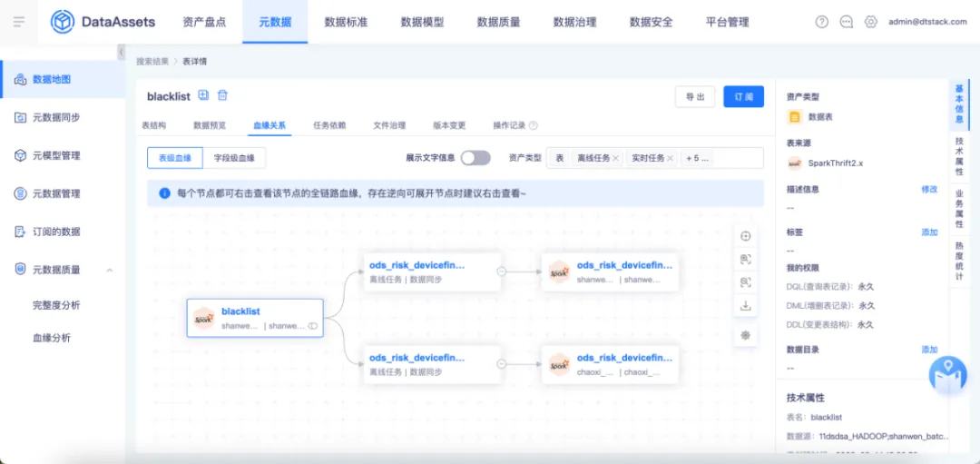
Task: Open the help question mark icon in header
Action: tap(822, 22)
